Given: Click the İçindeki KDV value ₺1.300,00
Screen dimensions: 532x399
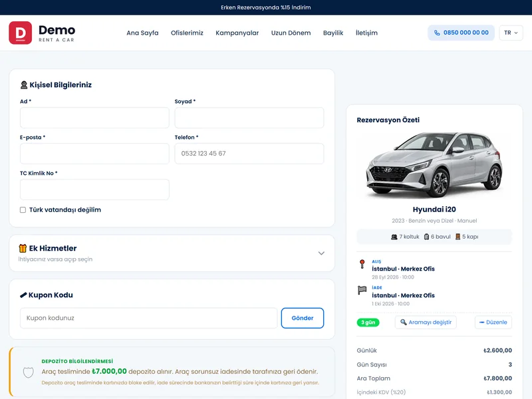Looking at the screenshot, I should click(x=499, y=392).
